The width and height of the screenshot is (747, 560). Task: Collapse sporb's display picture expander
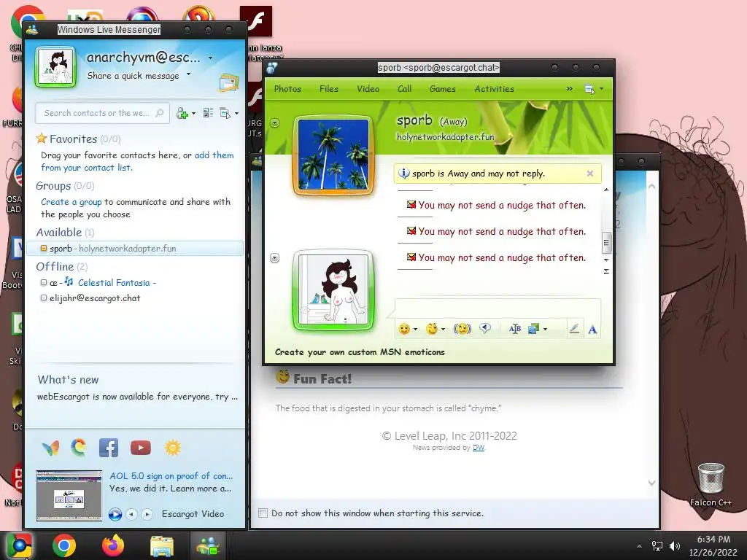[275, 122]
